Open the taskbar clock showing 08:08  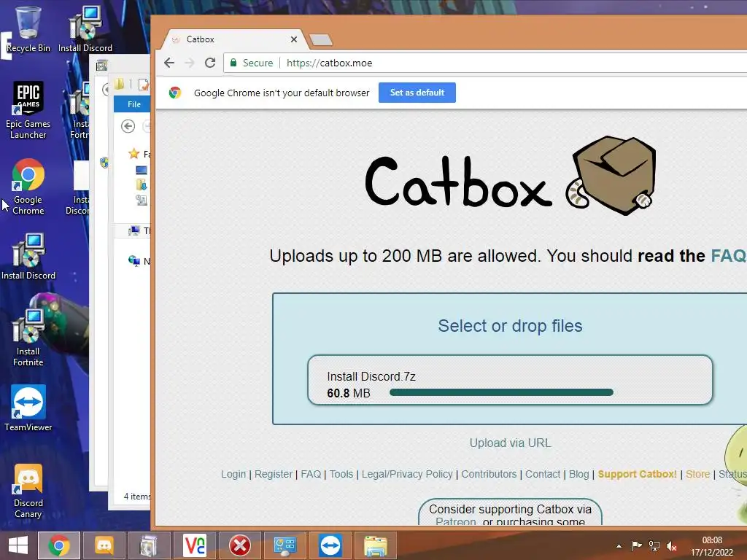point(712,546)
